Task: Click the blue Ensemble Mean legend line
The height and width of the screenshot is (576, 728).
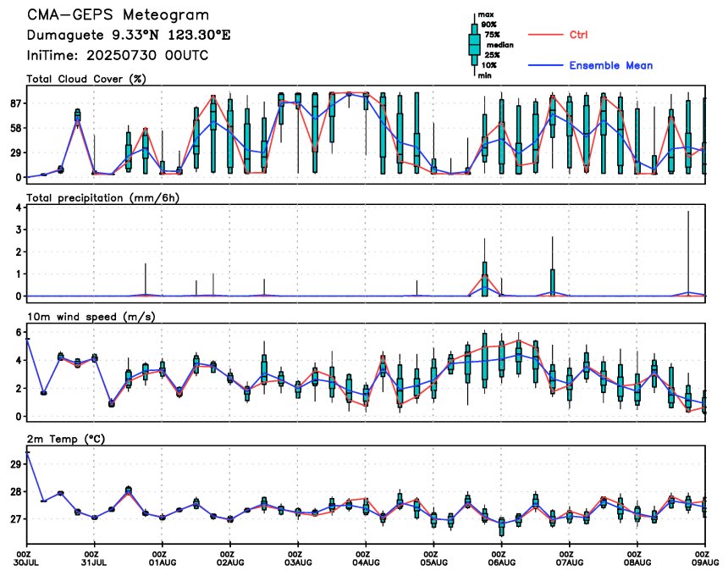Action: (x=545, y=65)
